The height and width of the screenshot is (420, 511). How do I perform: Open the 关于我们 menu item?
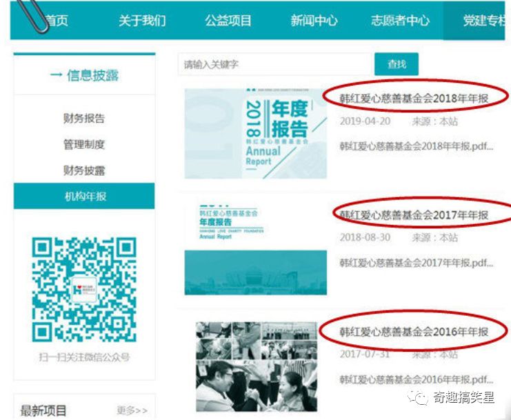click(x=142, y=21)
